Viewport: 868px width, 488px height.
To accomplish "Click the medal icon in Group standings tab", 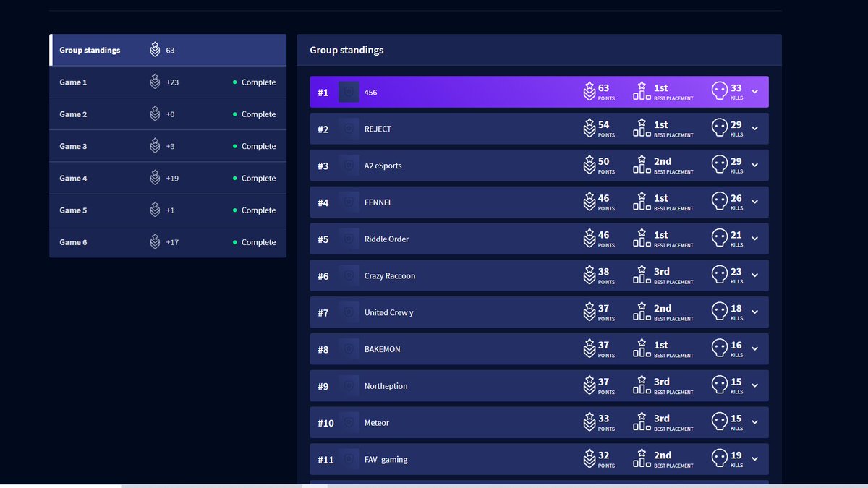I will (x=155, y=50).
